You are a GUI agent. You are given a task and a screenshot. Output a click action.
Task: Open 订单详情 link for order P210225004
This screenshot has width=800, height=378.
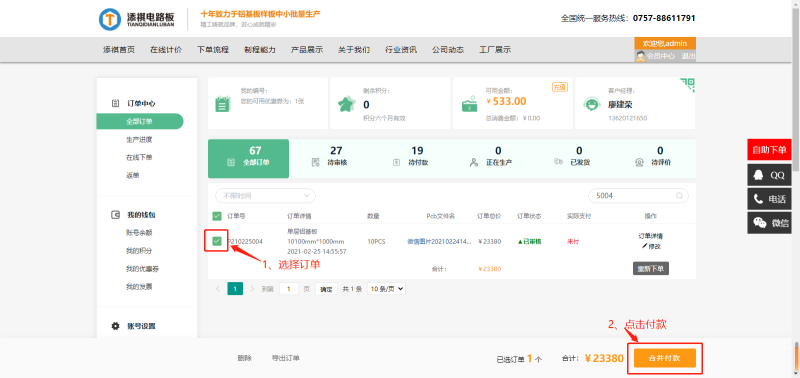coord(651,236)
